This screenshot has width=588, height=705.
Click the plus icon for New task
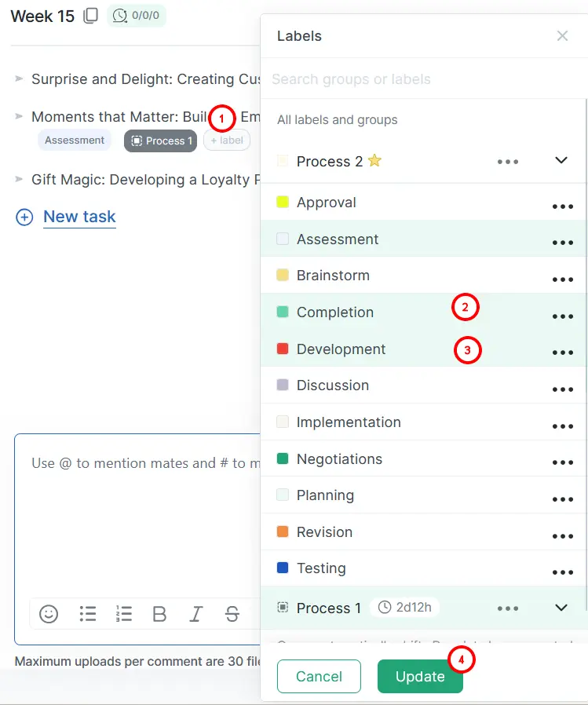click(24, 217)
